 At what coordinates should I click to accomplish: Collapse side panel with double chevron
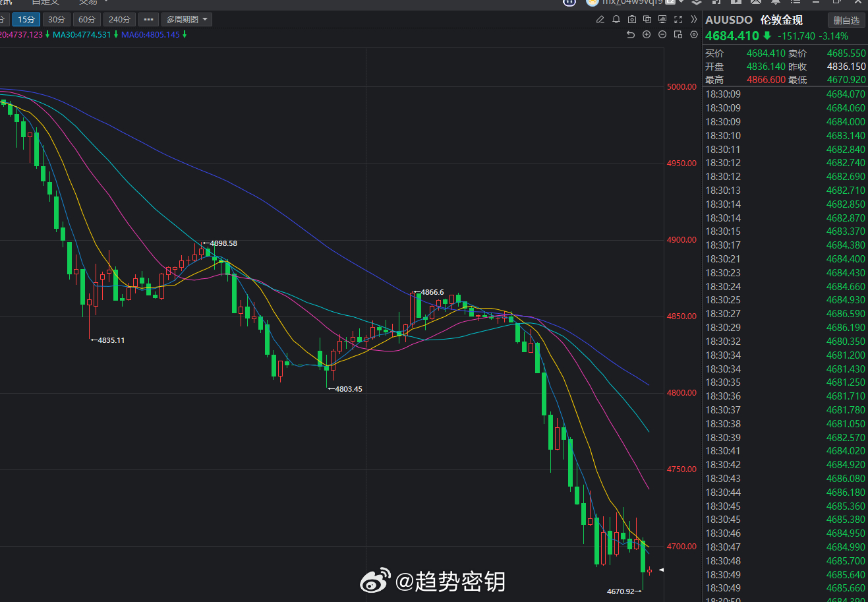click(693, 20)
